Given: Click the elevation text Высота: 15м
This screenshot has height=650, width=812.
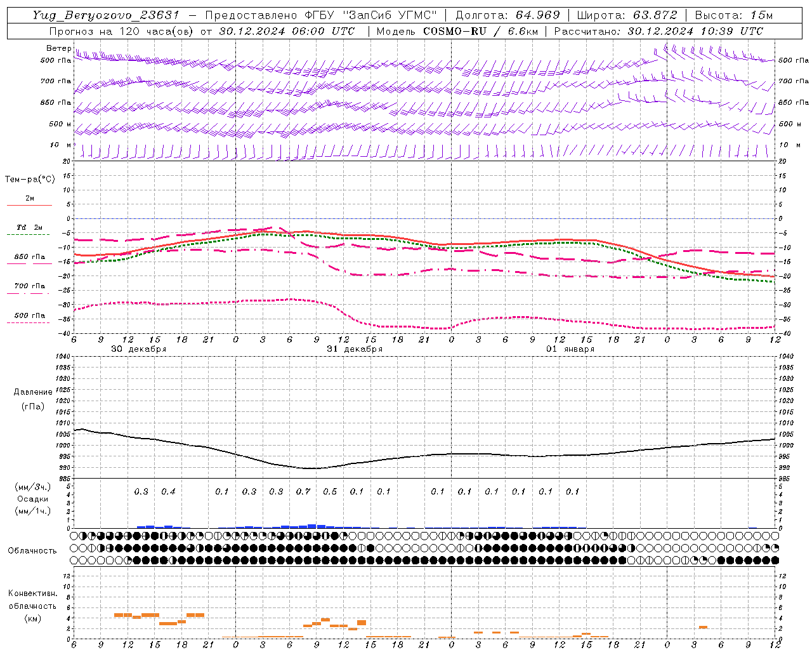Looking at the screenshot, I should pyautogui.click(x=734, y=15).
